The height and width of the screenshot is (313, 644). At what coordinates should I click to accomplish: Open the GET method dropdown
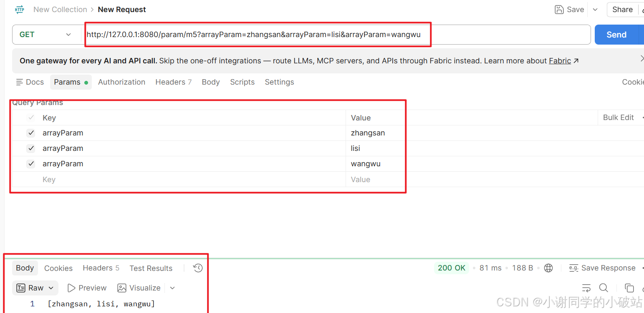pyautogui.click(x=46, y=35)
